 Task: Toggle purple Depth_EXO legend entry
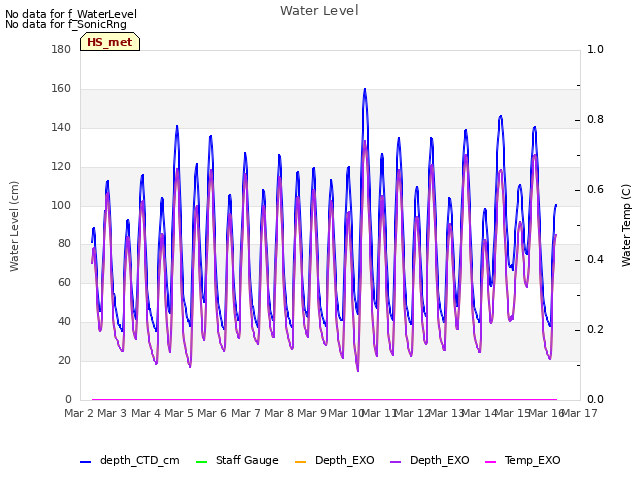point(429,460)
